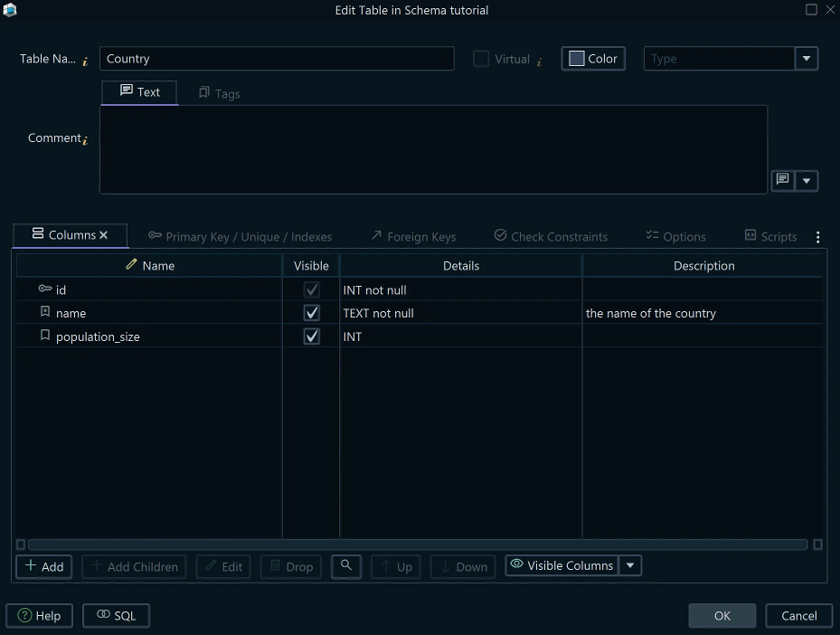Image resolution: width=840 pixels, height=635 pixels.
Task: Open the three-dot menu next to Scripts
Action: tap(817, 236)
